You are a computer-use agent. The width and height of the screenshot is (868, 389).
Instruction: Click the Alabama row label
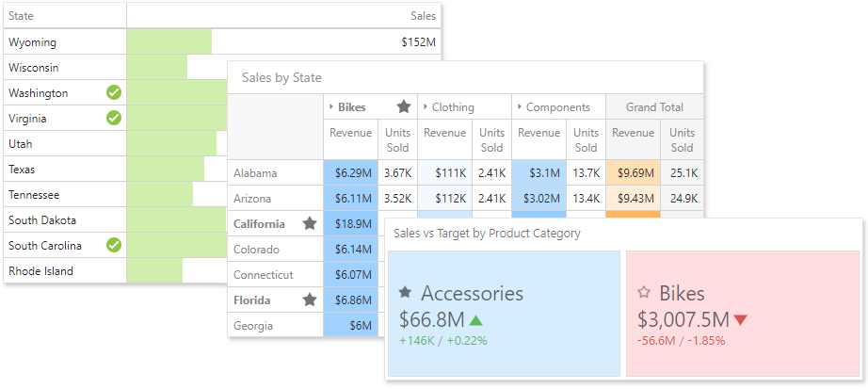(254, 173)
